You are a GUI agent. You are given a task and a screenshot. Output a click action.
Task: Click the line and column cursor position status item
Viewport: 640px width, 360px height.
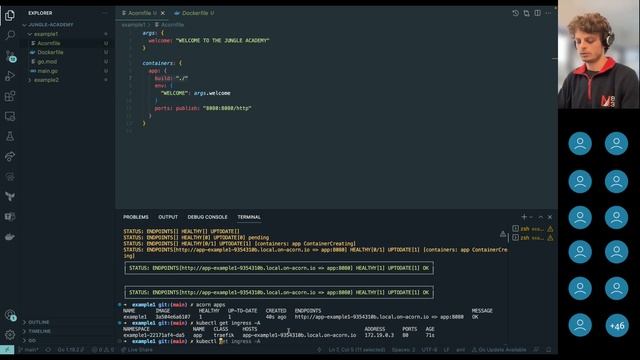[x=356, y=349]
